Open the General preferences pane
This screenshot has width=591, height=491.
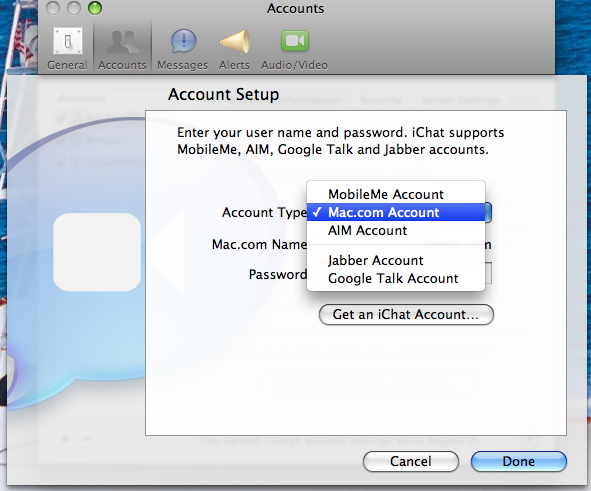(67, 48)
